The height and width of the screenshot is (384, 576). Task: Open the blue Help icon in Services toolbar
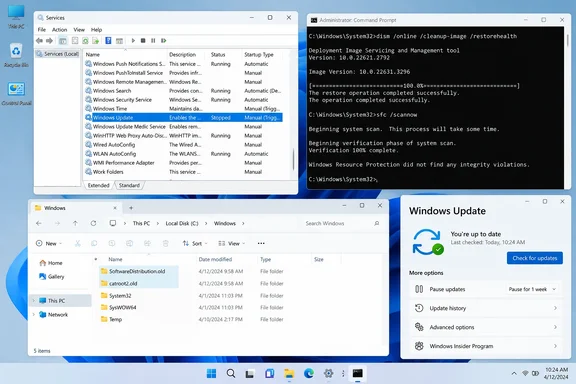click(x=108, y=40)
